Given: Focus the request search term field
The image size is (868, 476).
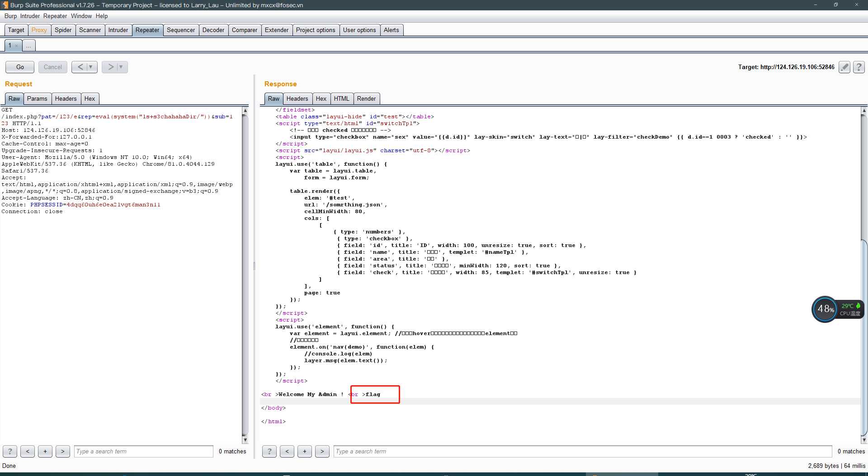Looking at the screenshot, I should click(x=144, y=451).
